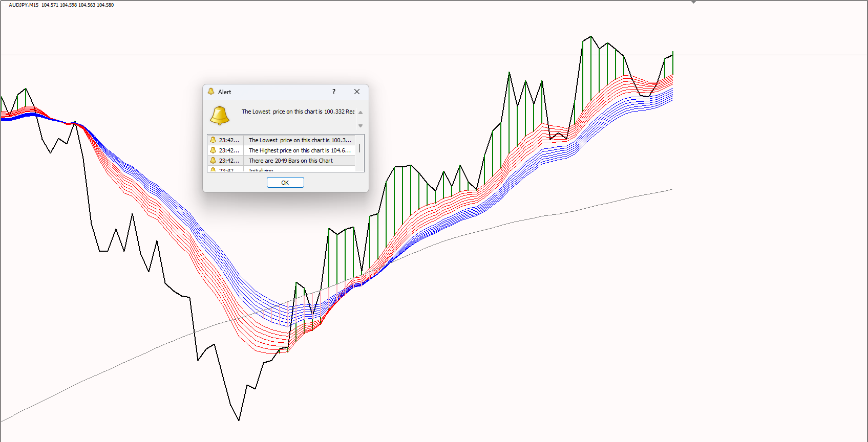Select the 'The Lowest price' row in the alert list

point(300,140)
